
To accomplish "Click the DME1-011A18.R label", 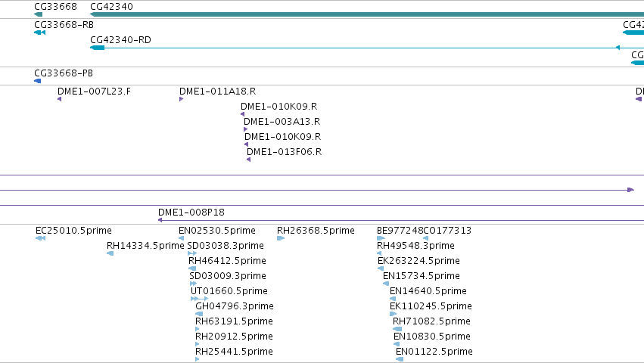I will point(217,92).
